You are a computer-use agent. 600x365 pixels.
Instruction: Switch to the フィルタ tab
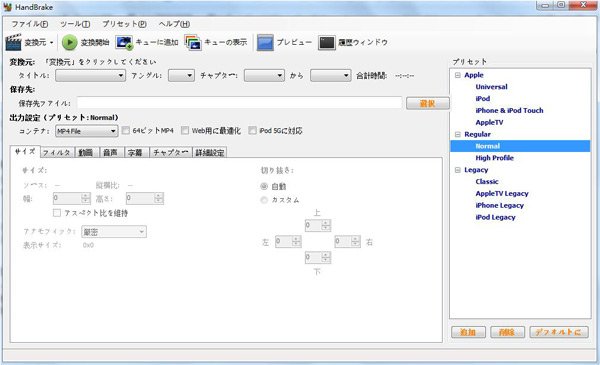click(57, 153)
